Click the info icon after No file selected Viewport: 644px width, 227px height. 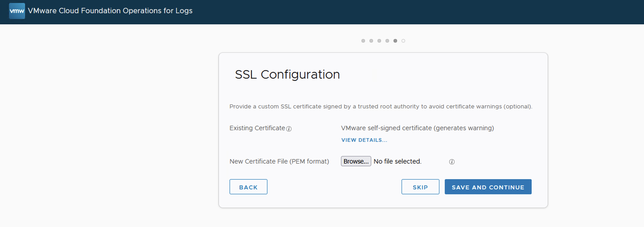451,162
